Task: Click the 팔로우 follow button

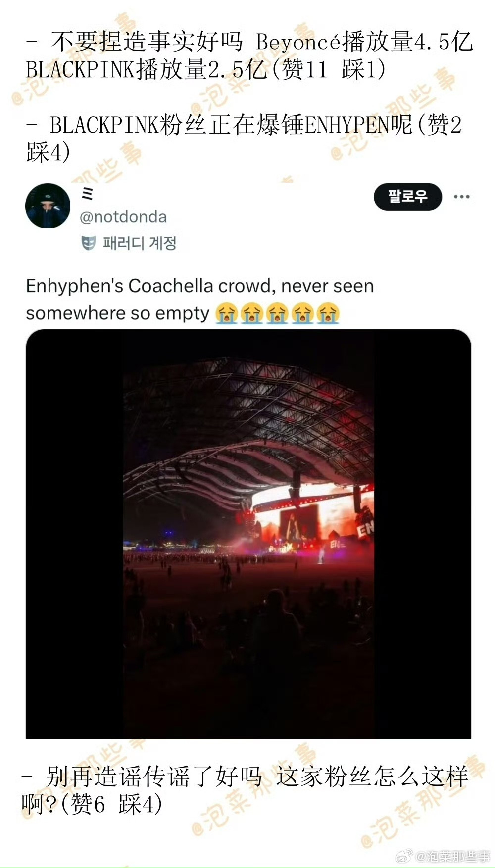Action: [407, 197]
